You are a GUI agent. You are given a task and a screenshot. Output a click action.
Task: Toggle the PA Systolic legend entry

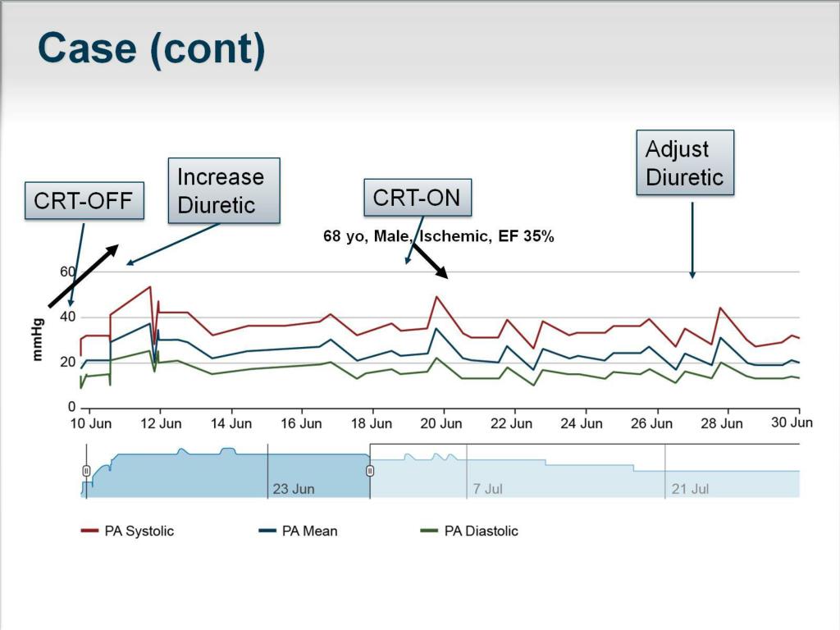pyautogui.click(x=127, y=531)
